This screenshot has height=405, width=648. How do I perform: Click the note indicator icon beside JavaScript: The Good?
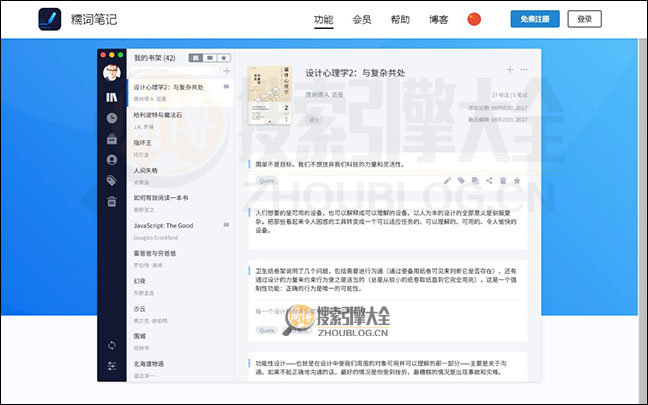pyautogui.click(x=226, y=225)
